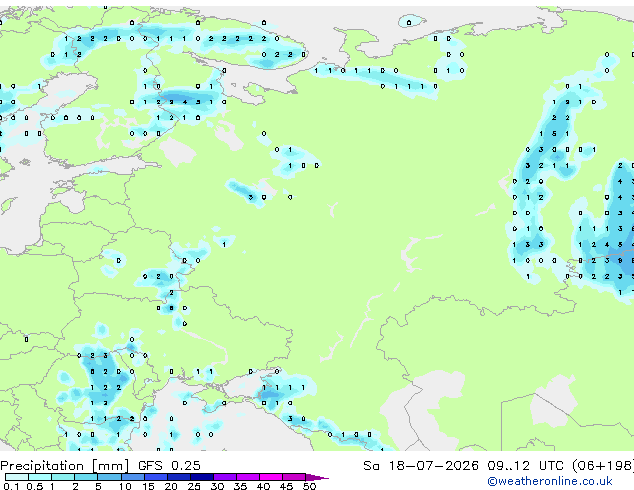Select the 5–10 mm legend color box
This screenshot has height=490, width=634.
(109, 477)
